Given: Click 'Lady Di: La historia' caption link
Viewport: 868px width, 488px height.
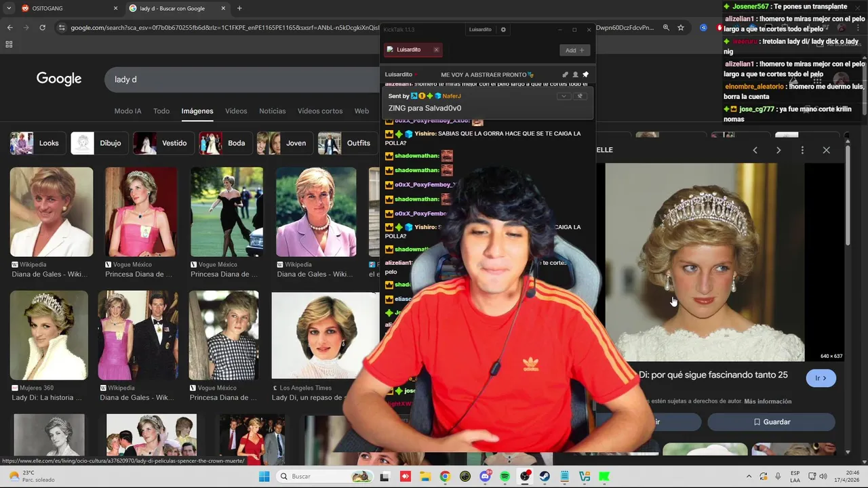Looking at the screenshot, I should click(47, 398).
